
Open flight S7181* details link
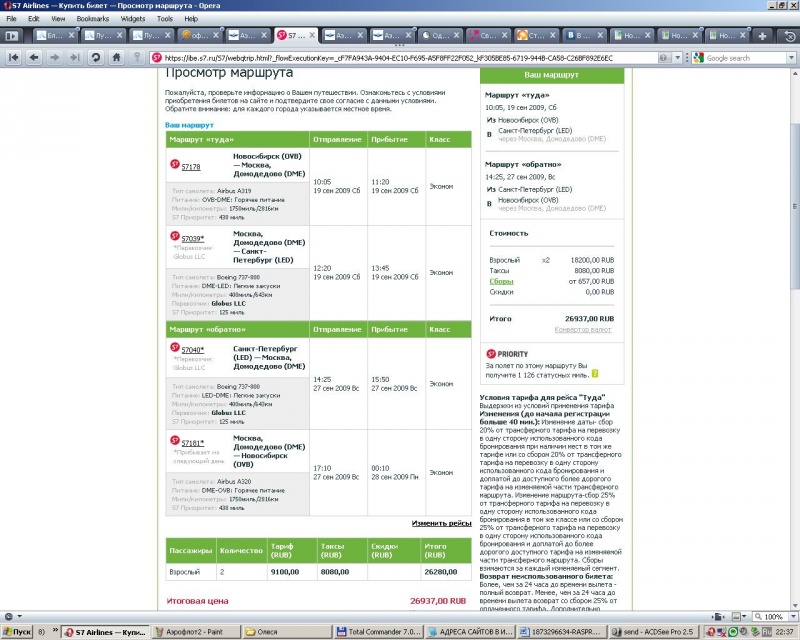(193, 443)
